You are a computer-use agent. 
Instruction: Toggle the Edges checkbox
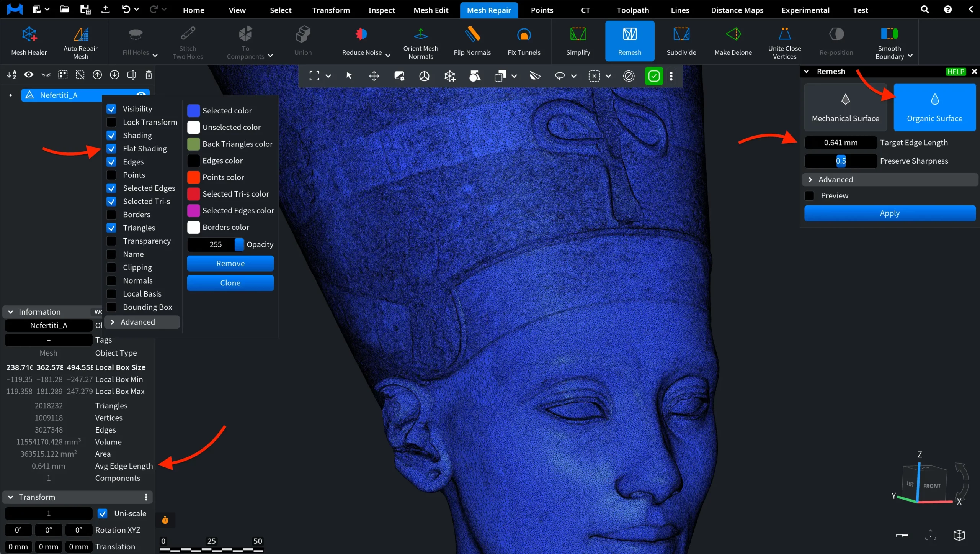(111, 162)
